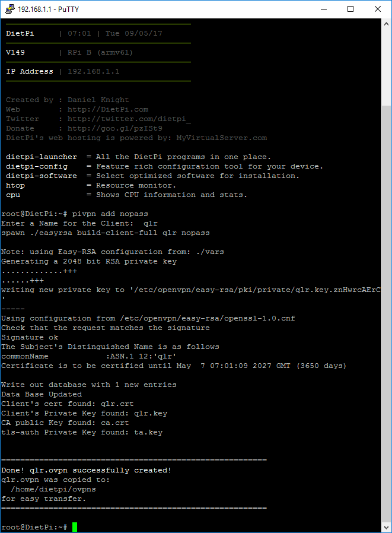Click the twitter.com/dietpi_ URL text

(x=129, y=119)
